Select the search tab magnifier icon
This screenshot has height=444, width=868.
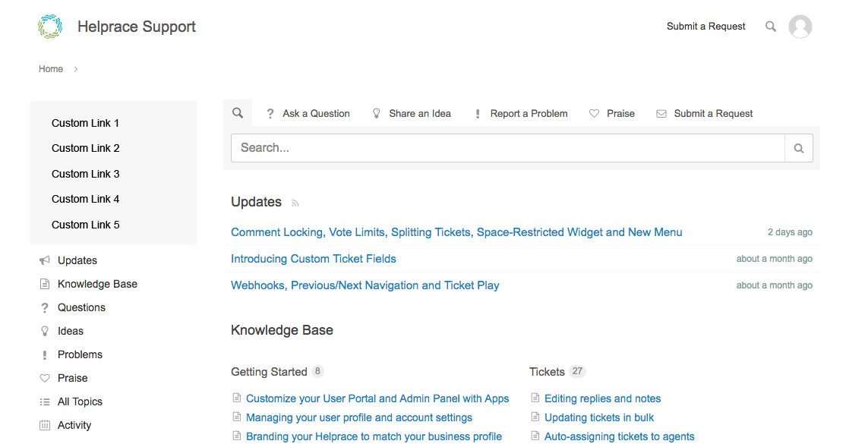pos(238,113)
